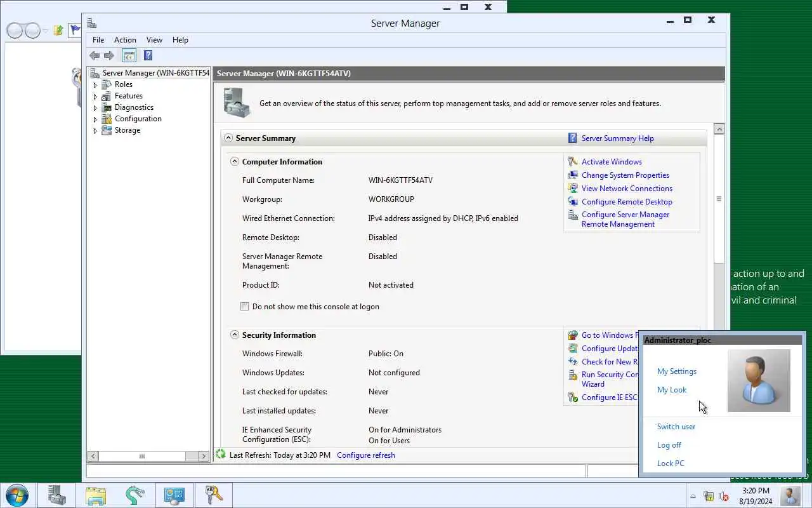Click the flag icon in the background window
Viewport: 812px width, 508px height.
click(75, 30)
